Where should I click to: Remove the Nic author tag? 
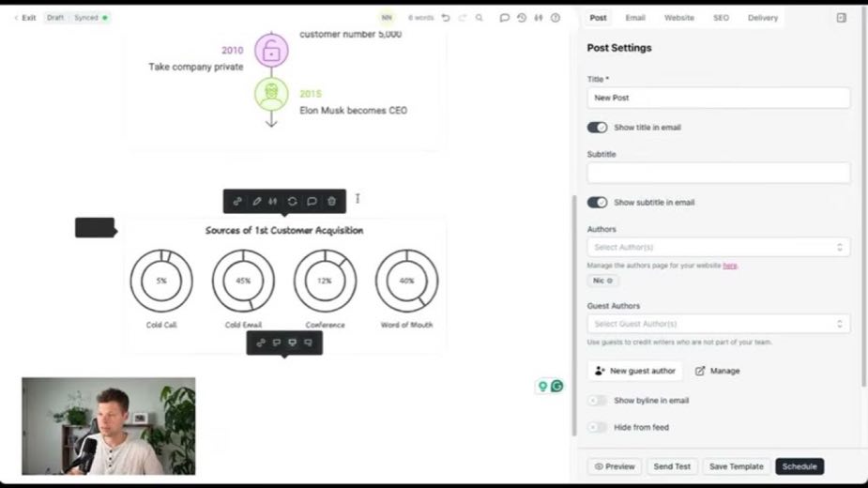tap(610, 281)
